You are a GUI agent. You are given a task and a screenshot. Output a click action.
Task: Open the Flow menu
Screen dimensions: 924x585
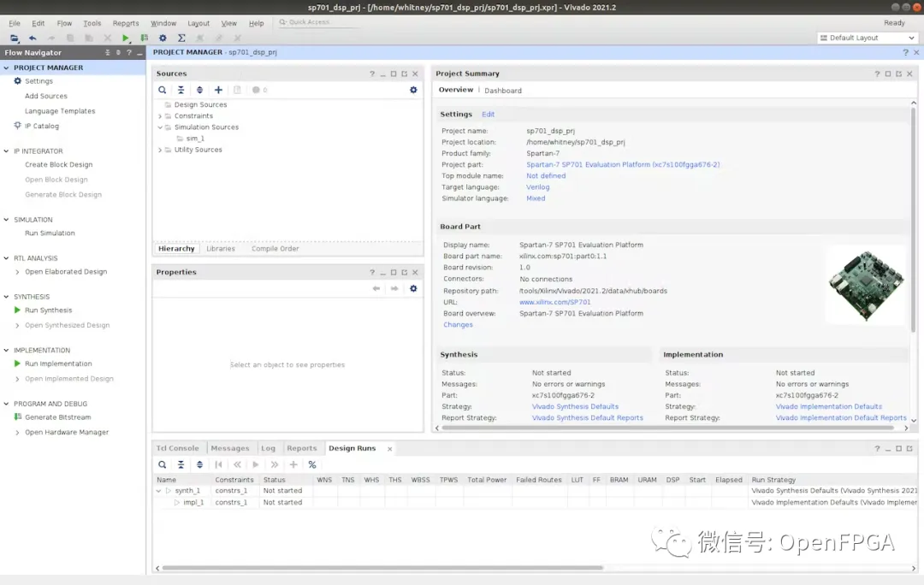64,23
